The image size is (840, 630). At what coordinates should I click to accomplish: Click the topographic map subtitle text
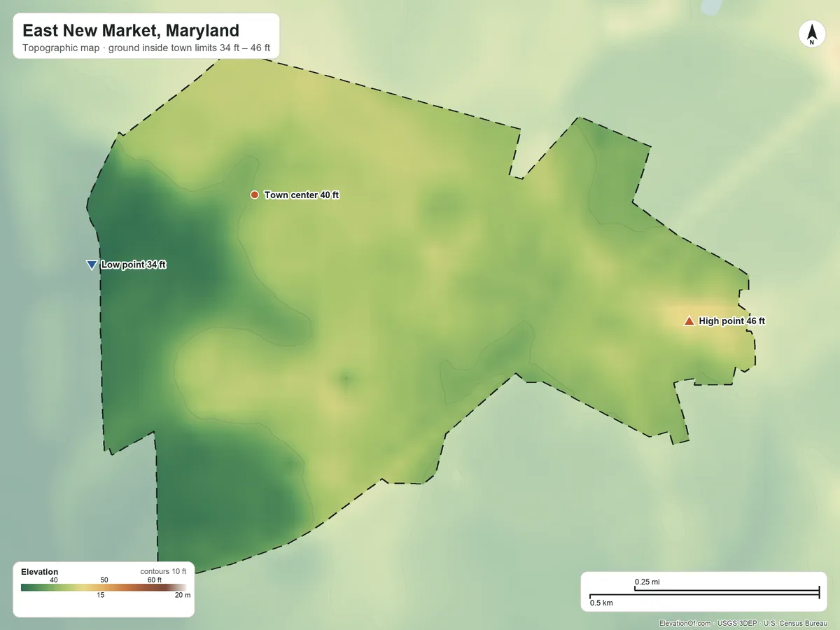[x=146, y=49]
